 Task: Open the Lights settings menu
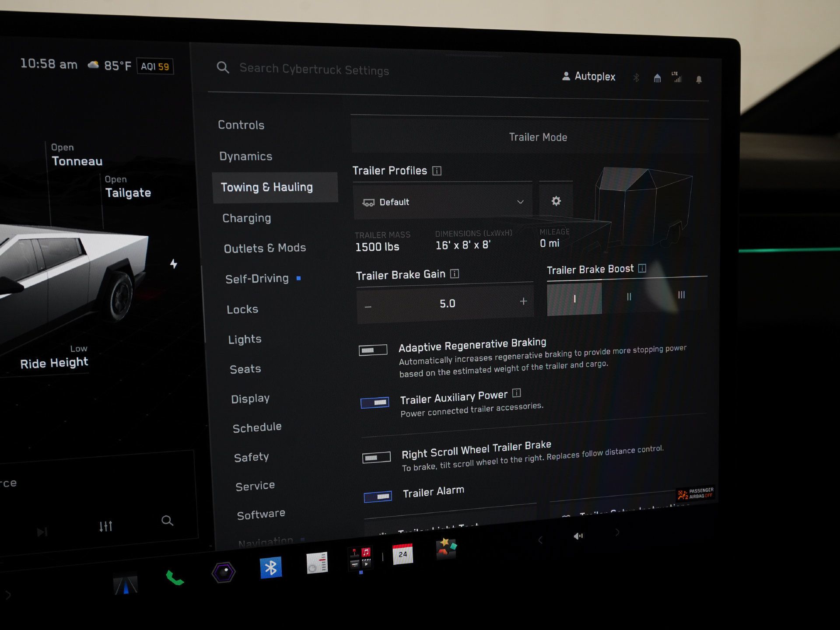pos(245,339)
